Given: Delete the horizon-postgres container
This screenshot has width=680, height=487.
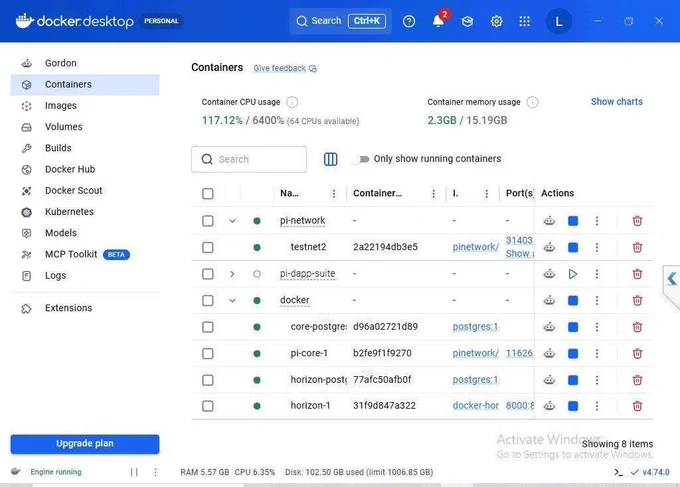Looking at the screenshot, I should coord(637,380).
